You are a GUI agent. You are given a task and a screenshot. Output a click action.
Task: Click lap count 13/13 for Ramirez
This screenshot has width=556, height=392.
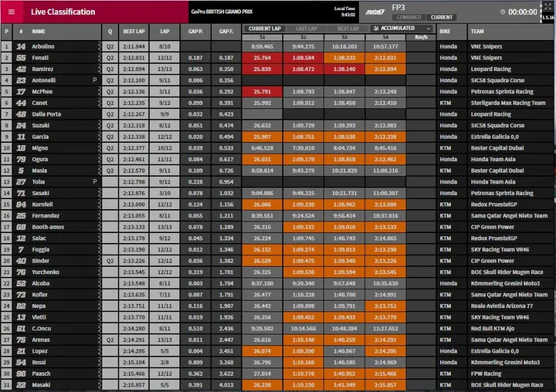point(164,69)
